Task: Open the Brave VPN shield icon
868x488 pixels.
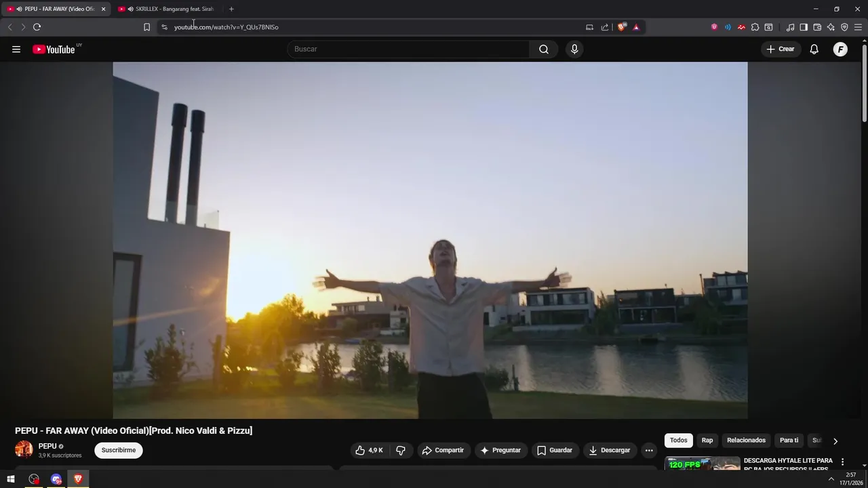Action: point(844,27)
